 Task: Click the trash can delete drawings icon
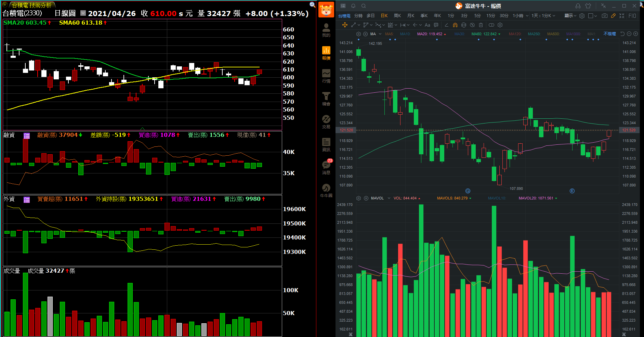pos(481,25)
